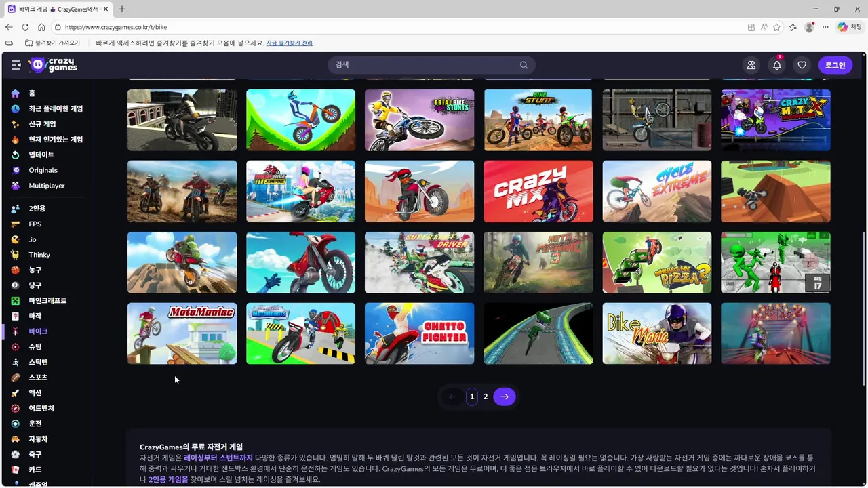Click the browser home icon

pyautogui.click(x=41, y=27)
